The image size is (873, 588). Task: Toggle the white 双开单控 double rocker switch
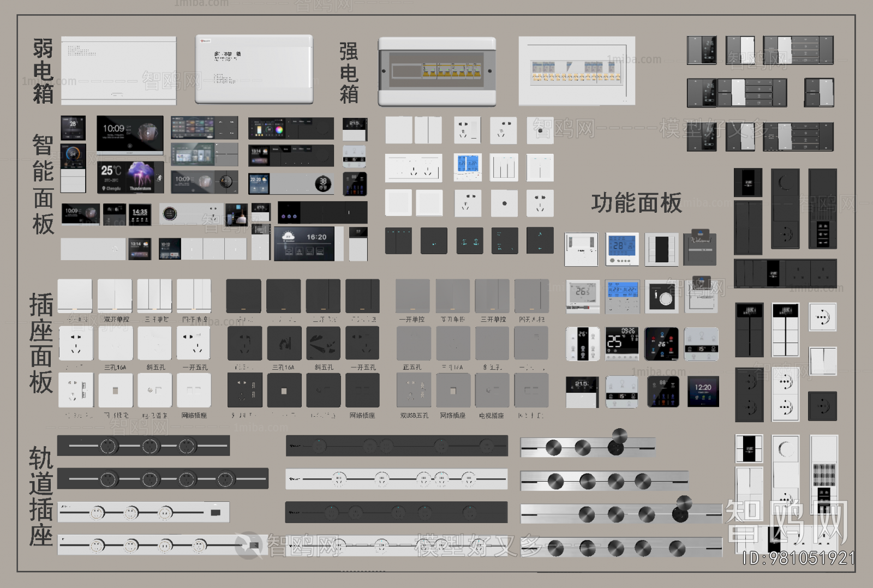[x=115, y=296]
